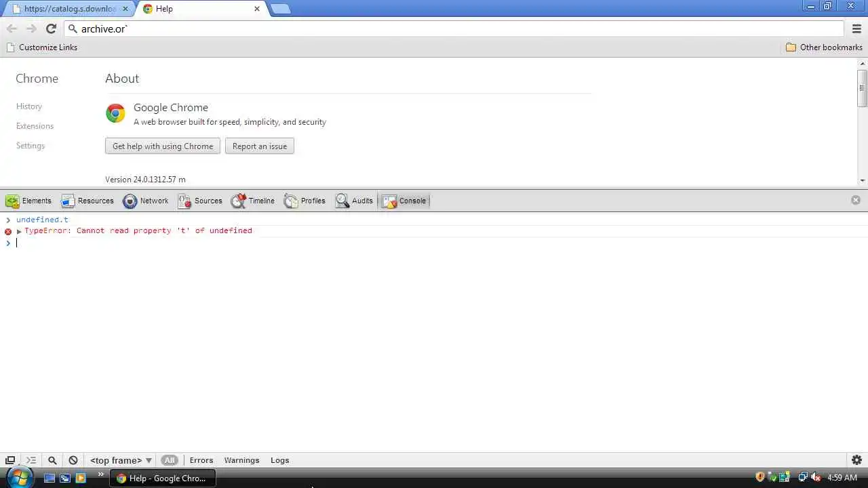Click the network connection tray icon
This screenshot has width=868, height=488.
[x=804, y=478]
